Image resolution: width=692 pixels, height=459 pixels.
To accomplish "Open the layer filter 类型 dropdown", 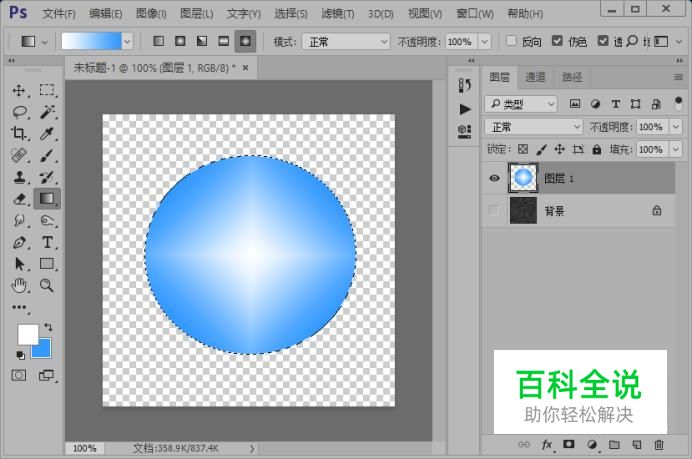I will coord(521,104).
